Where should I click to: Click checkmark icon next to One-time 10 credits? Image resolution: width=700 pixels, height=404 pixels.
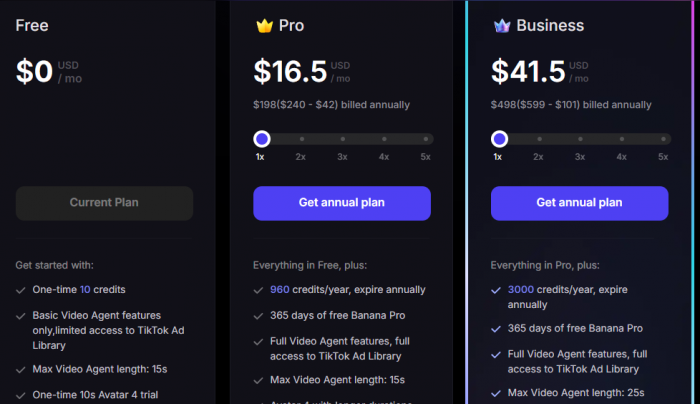tap(21, 290)
